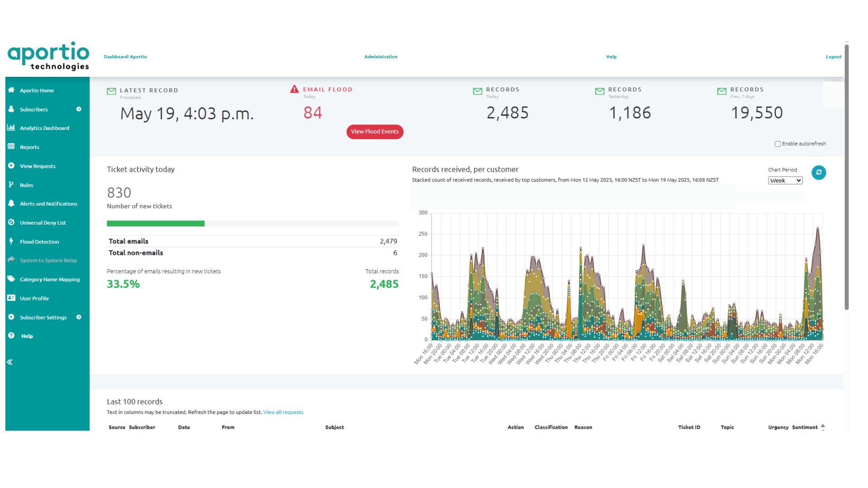Expand the Subscribers submenu arrow
Viewport: 868px width, 488px height.
pyautogui.click(x=79, y=109)
